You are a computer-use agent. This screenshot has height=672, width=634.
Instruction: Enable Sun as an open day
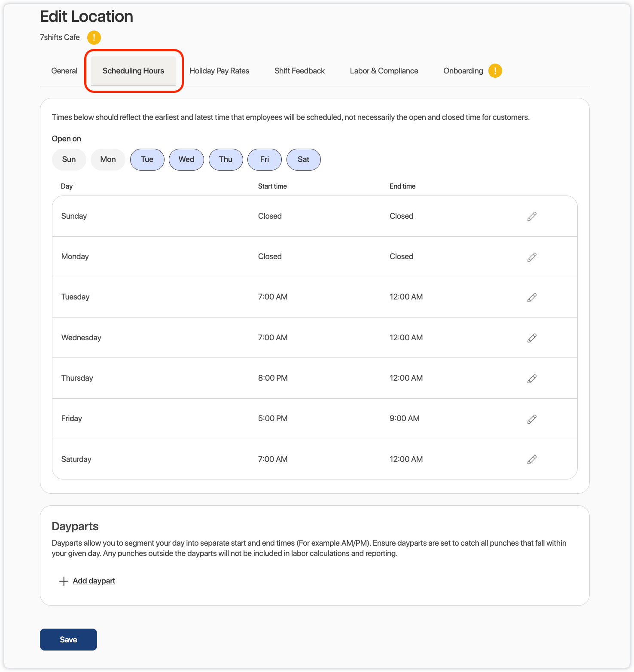69,159
